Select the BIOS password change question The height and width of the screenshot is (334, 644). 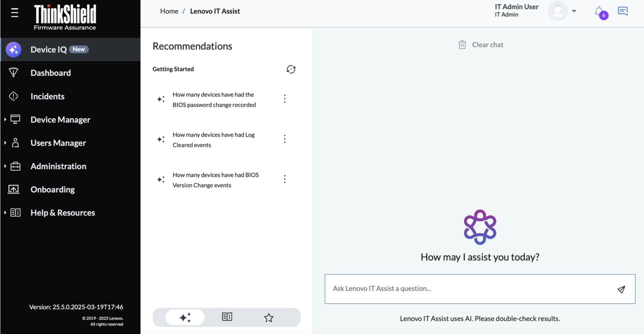click(x=214, y=99)
